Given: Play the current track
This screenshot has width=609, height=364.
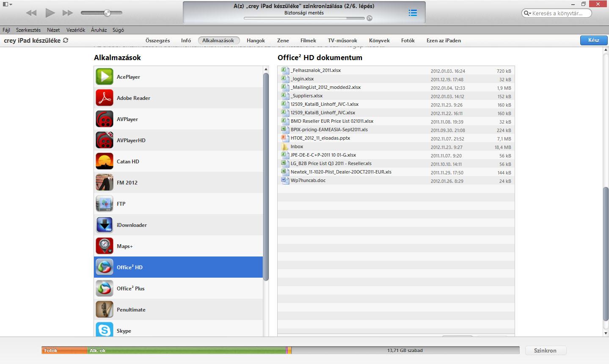Looking at the screenshot, I should point(50,13).
